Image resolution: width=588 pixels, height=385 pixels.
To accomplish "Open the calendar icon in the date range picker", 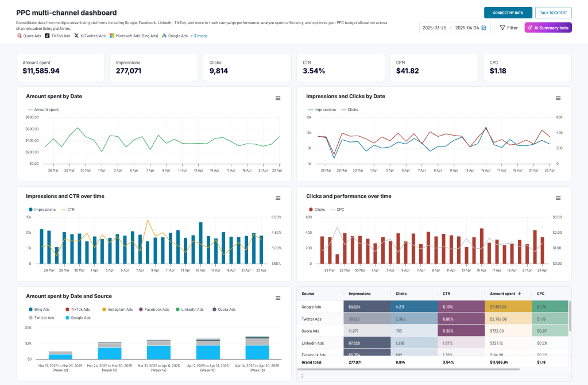I will point(484,27).
